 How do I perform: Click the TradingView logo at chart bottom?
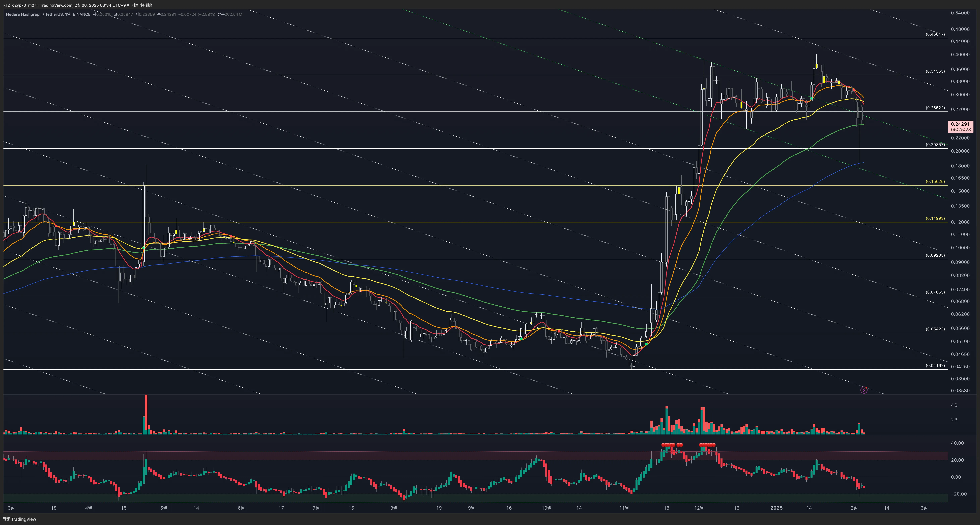click(x=20, y=519)
